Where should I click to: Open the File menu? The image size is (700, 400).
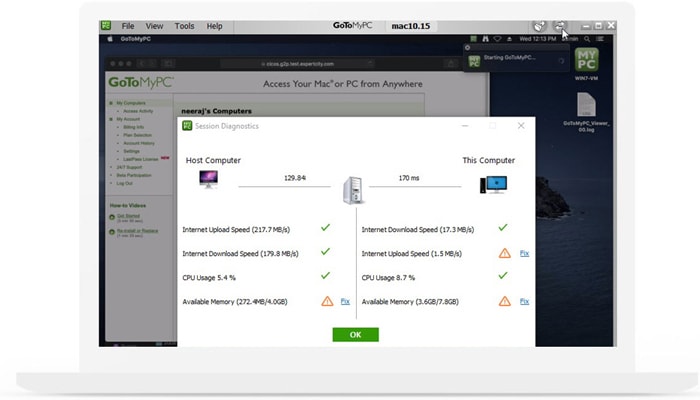128,25
